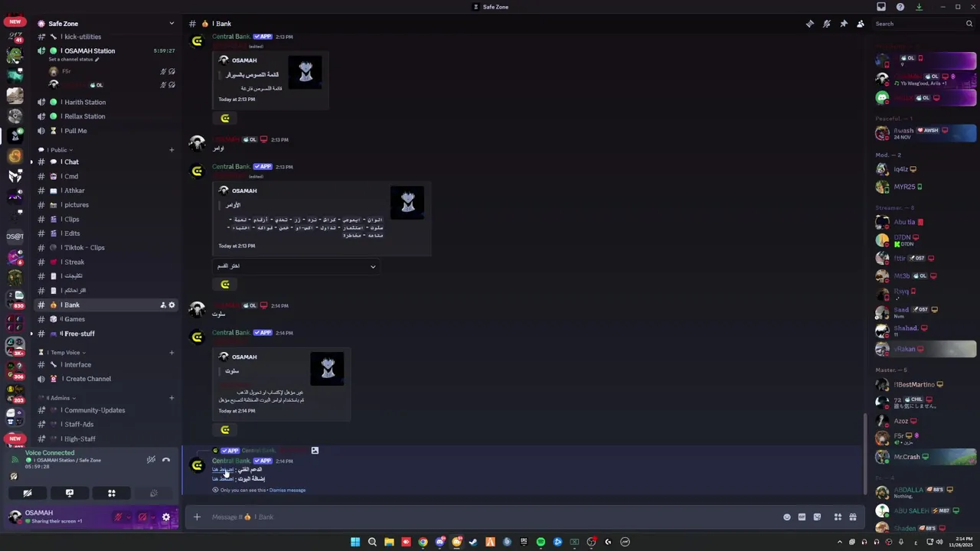980x551 pixels.
Task: Open the Threads icon in channel header
Action: click(x=810, y=24)
